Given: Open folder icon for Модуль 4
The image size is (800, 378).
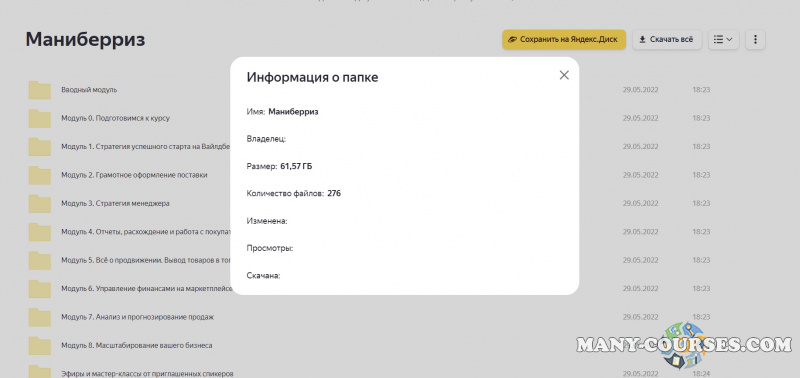Looking at the screenshot, I should tap(40, 232).
